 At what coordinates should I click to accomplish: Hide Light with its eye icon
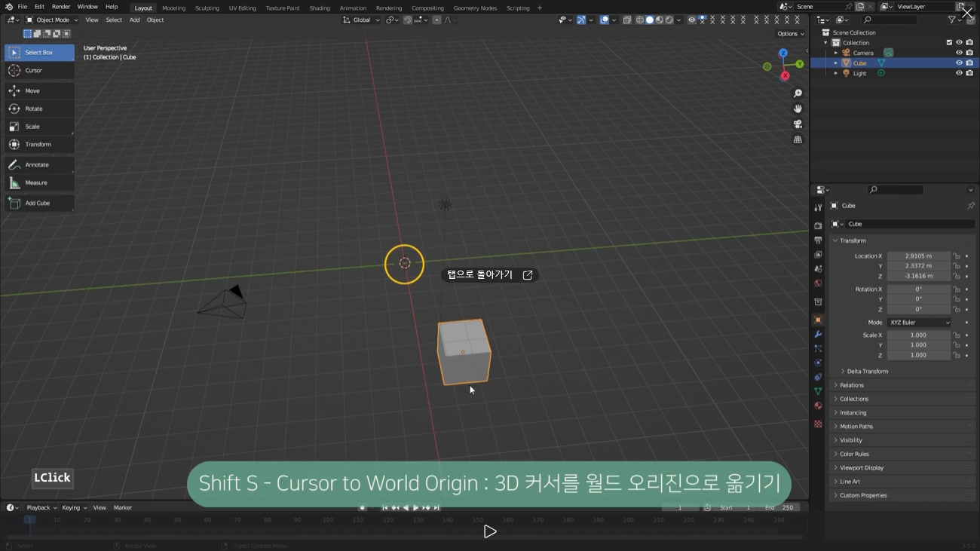pos(959,73)
